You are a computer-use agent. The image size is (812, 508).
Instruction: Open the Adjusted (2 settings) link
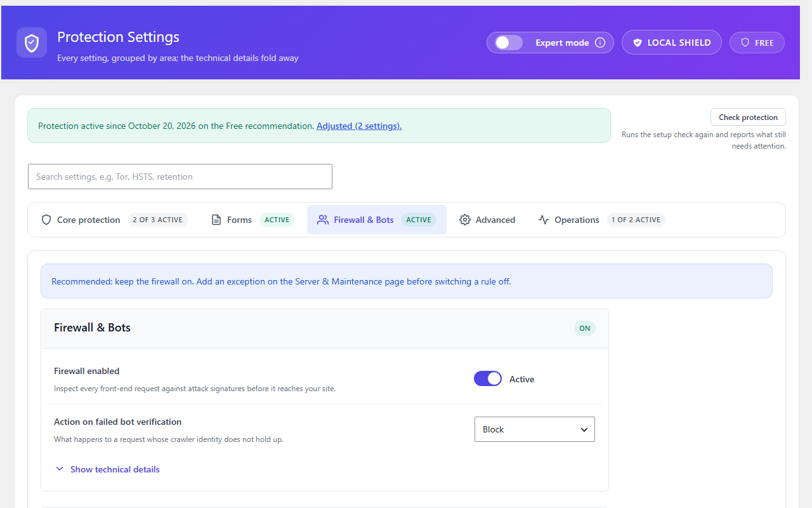coord(359,126)
